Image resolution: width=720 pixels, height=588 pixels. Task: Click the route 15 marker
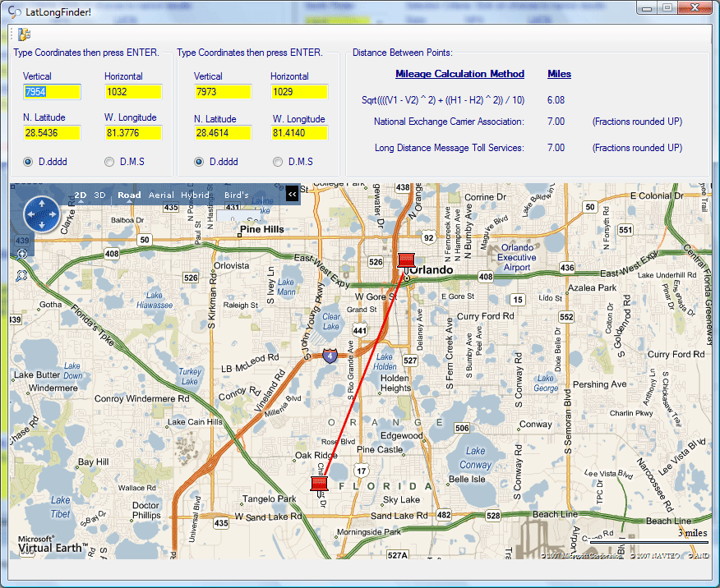pyautogui.click(x=518, y=300)
